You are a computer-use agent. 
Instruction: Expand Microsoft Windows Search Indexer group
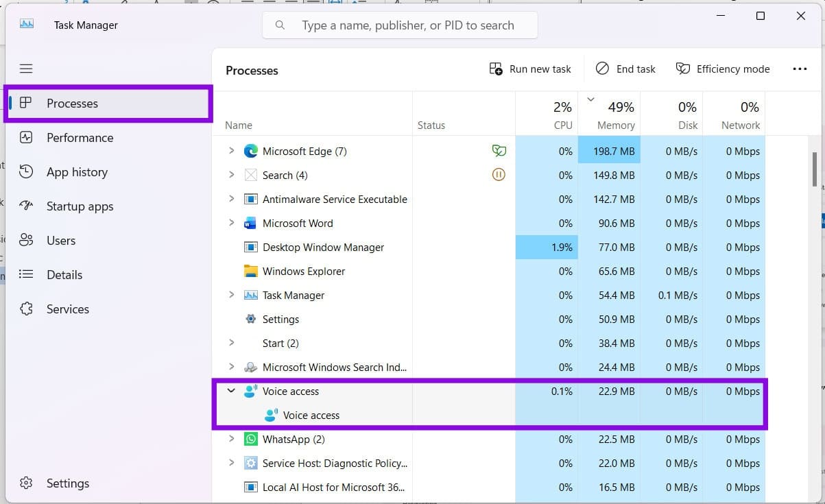pyautogui.click(x=231, y=367)
